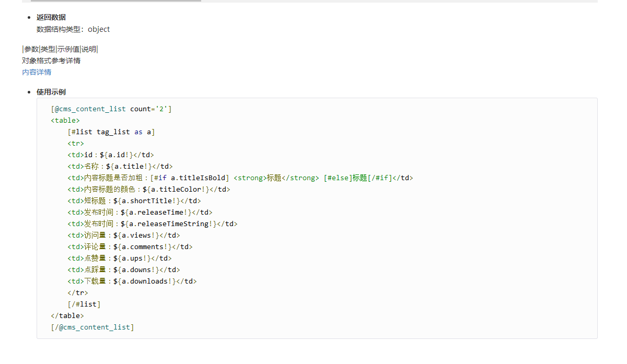
Task: Click the ${a.shortTitle!} code line
Action: pyautogui.click(x=134, y=201)
